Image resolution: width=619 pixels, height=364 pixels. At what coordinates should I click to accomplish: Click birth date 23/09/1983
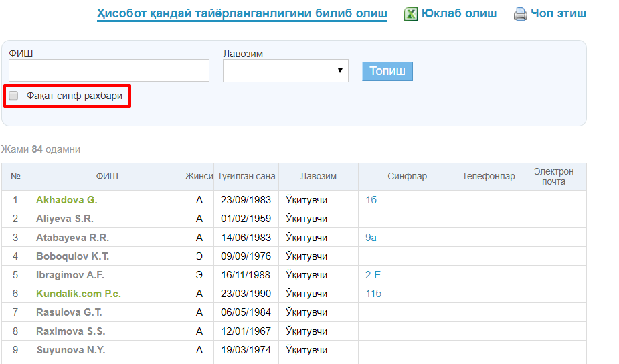[x=246, y=200]
